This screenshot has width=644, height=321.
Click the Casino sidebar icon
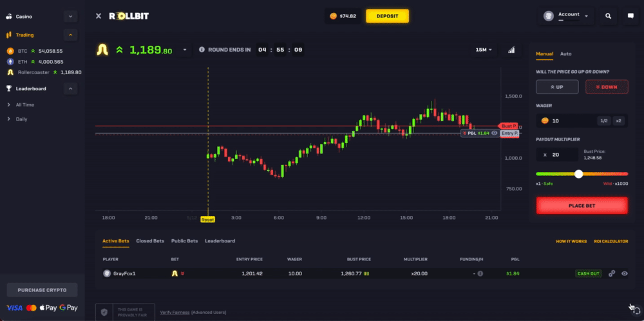point(9,17)
